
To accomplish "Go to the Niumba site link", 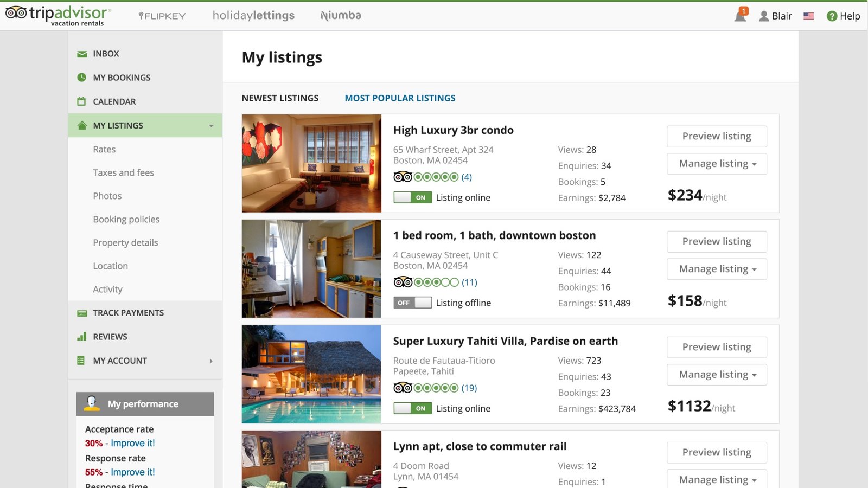I will 341,15.
